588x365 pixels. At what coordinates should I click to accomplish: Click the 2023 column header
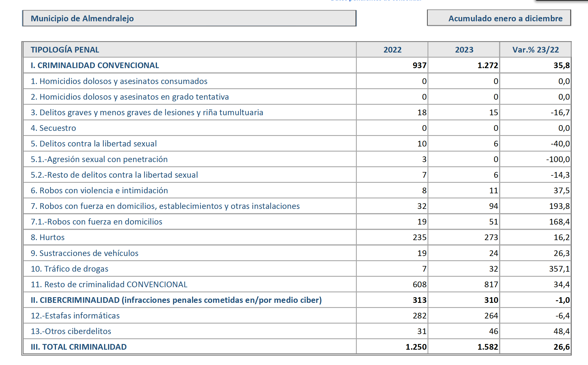(464, 50)
